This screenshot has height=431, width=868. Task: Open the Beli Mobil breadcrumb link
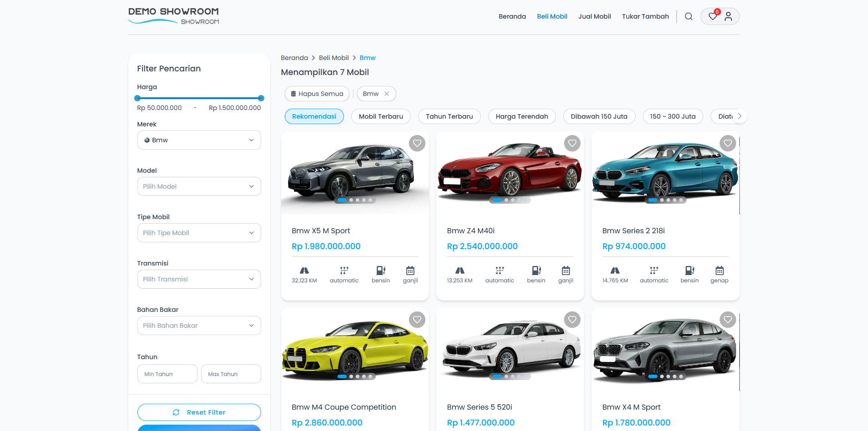333,58
